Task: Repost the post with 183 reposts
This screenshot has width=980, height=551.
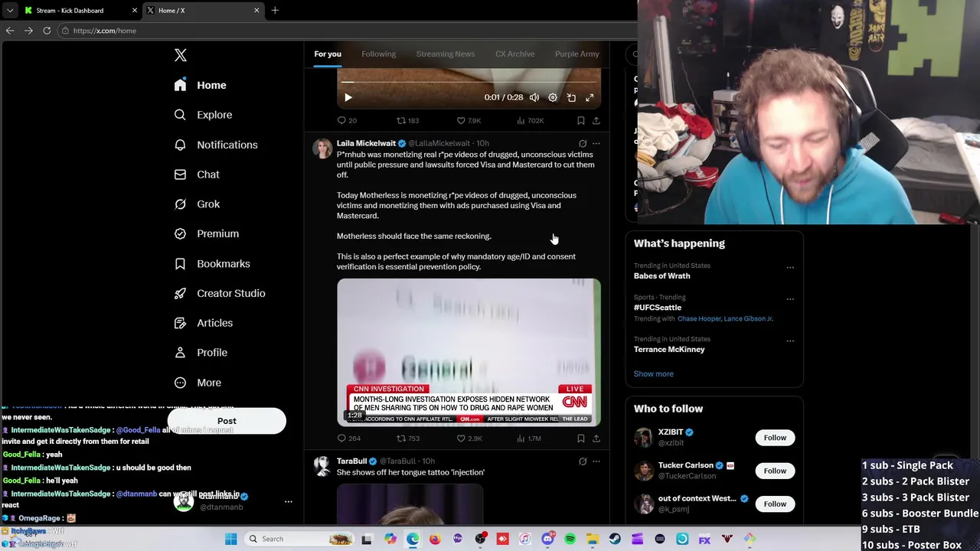Action: pyautogui.click(x=407, y=121)
